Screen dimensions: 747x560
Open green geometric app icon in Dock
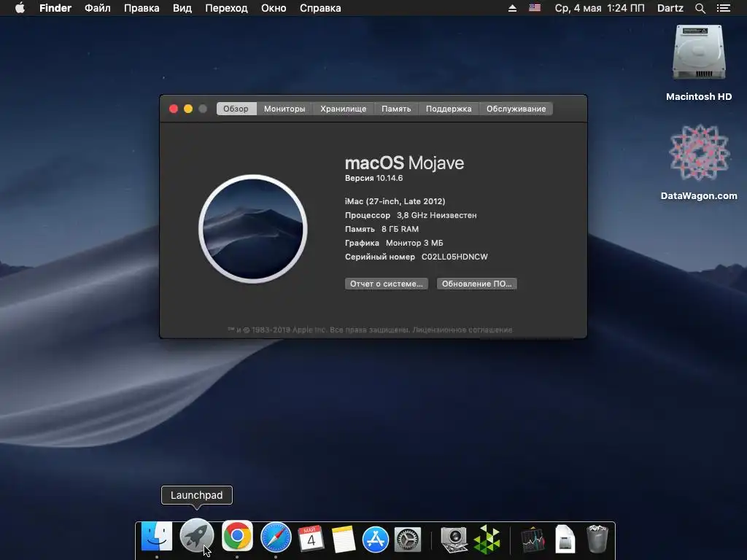coord(487,540)
